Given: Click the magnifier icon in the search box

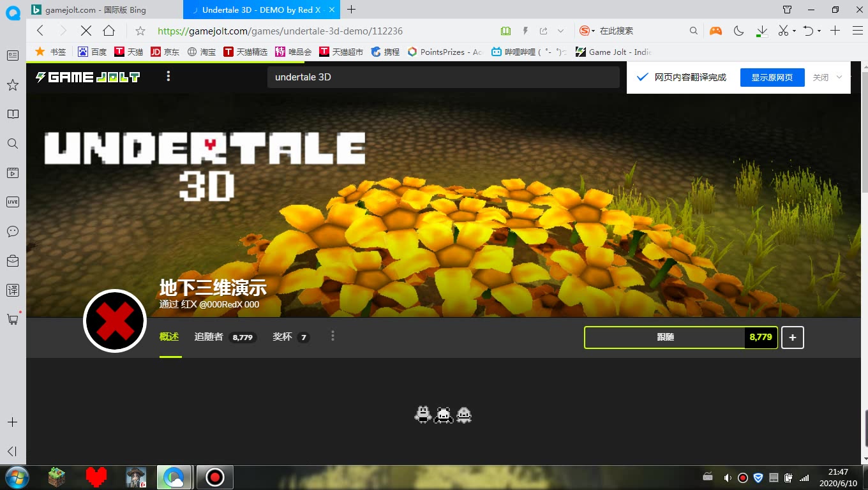Looking at the screenshot, I should [x=694, y=31].
